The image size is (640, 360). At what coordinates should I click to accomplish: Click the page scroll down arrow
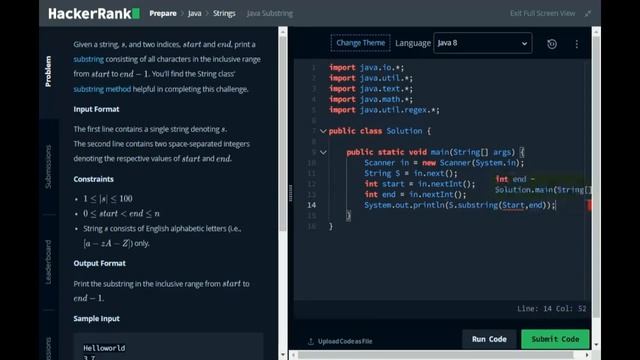click(596, 345)
